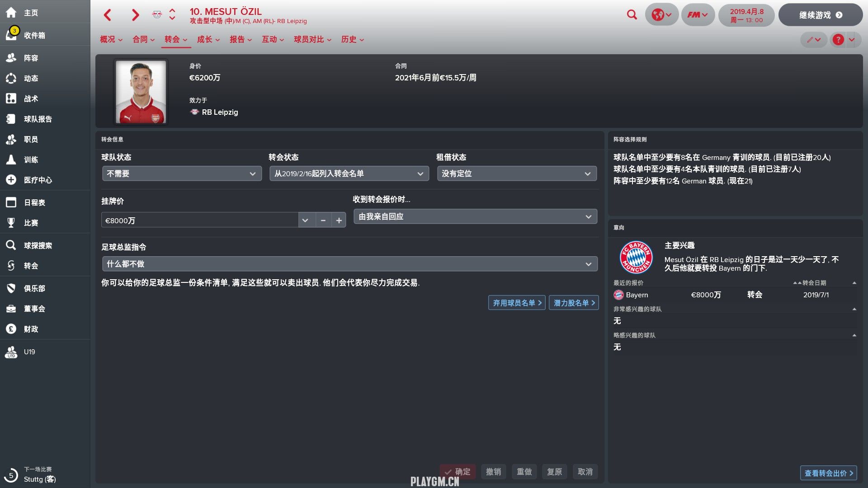Open the 财政 finances icon

[11, 329]
